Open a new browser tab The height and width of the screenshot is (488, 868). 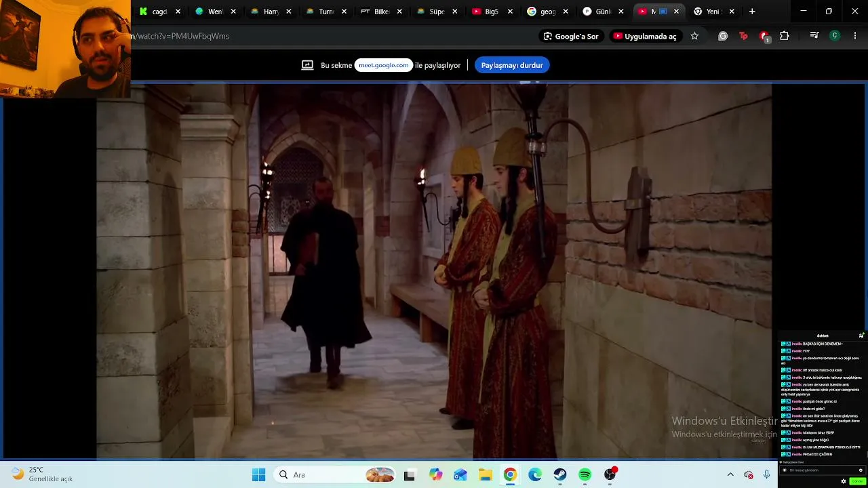coord(752,12)
